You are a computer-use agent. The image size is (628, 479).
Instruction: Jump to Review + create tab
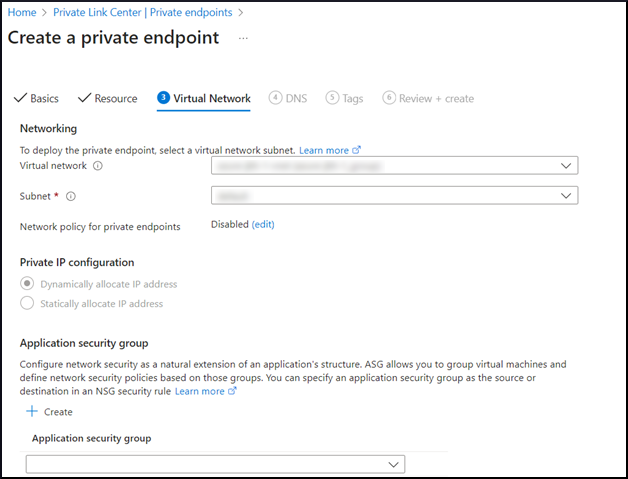tap(428, 99)
